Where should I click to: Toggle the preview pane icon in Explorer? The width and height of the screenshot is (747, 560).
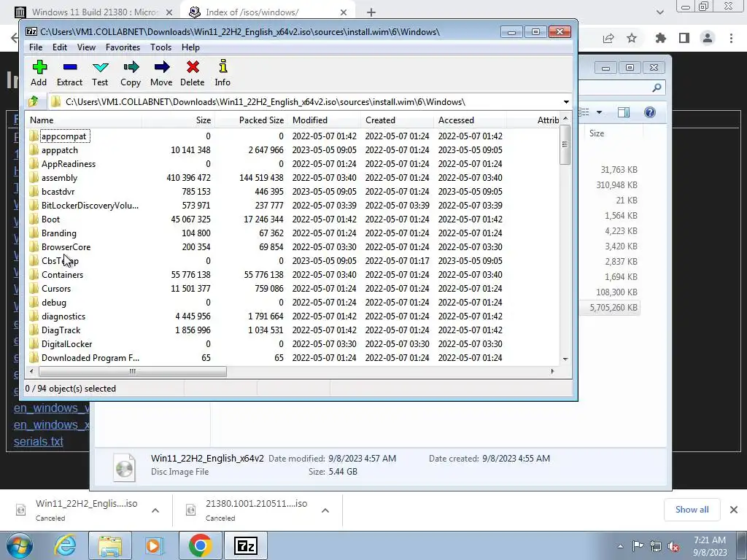(624, 112)
